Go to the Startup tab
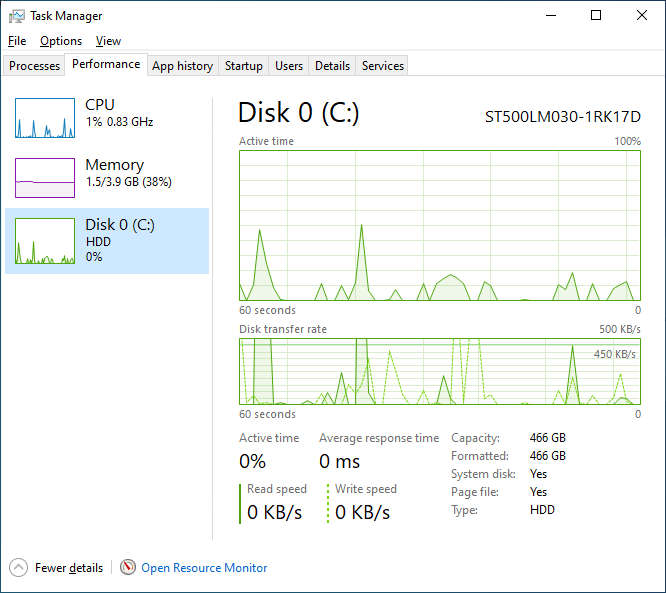Image resolution: width=666 pixels, height=593 pixels. pos(243,66)
